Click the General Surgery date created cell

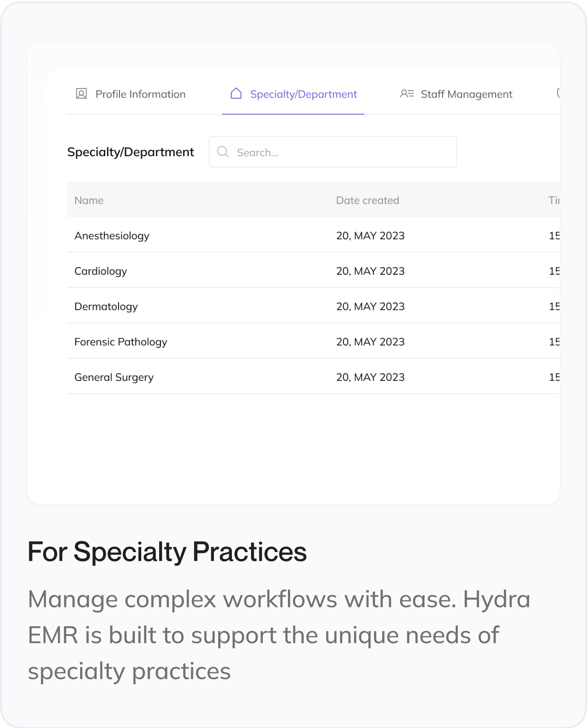pyautogui.click(x=370, y=377)
